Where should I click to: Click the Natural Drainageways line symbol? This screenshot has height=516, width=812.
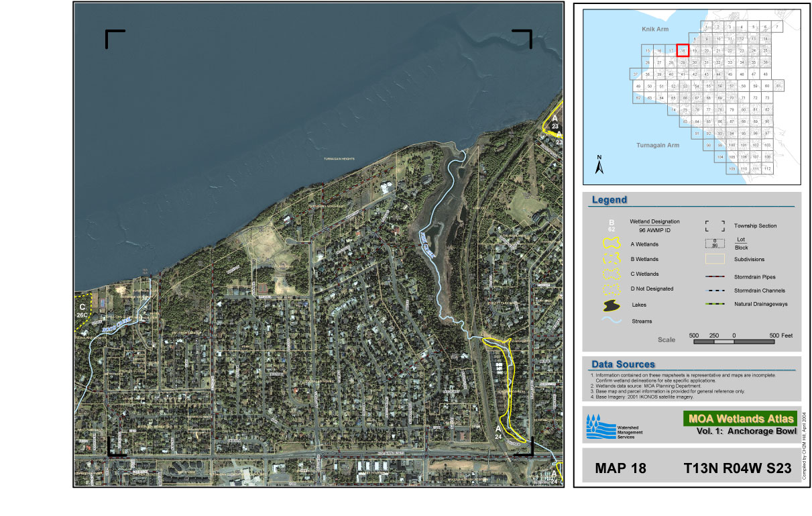[x=714, y=305]
